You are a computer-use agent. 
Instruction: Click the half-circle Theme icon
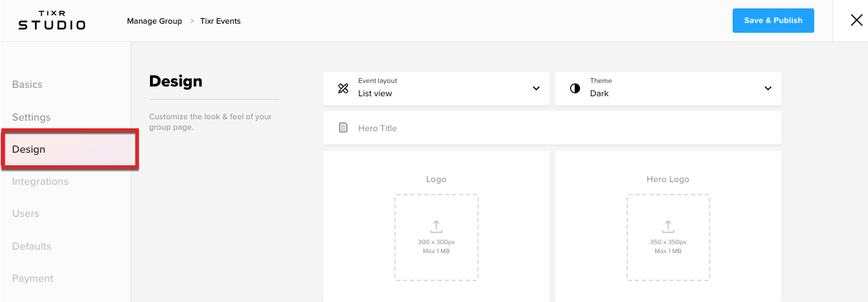(x=575, y=89)
